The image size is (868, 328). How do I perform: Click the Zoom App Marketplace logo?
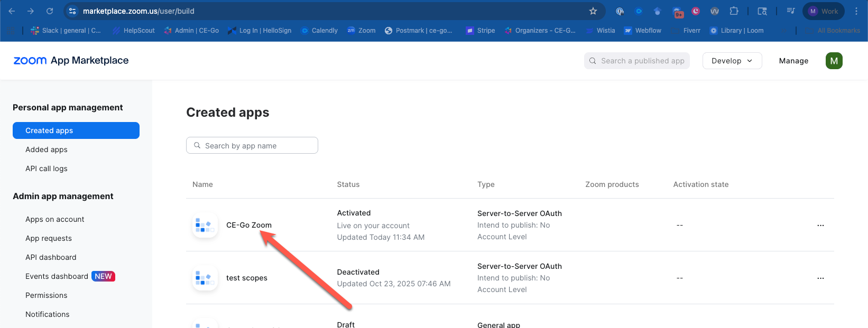click(x=71, y=60)
